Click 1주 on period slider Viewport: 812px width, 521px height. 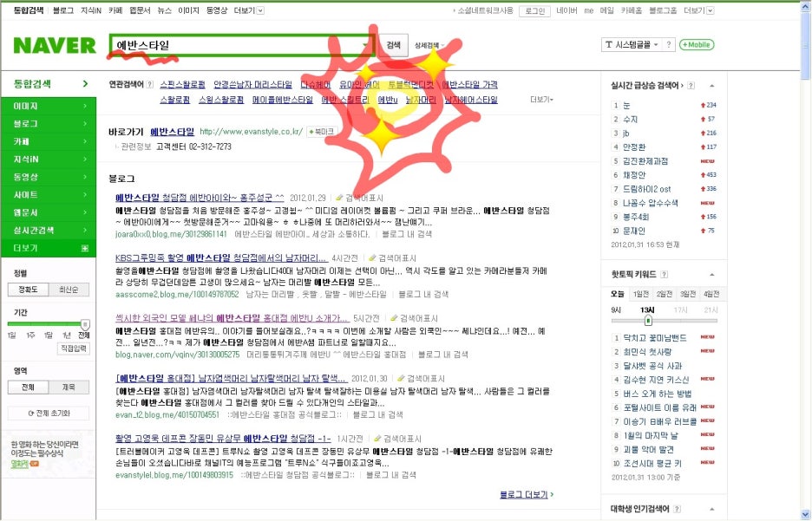[x=30, y=335]
